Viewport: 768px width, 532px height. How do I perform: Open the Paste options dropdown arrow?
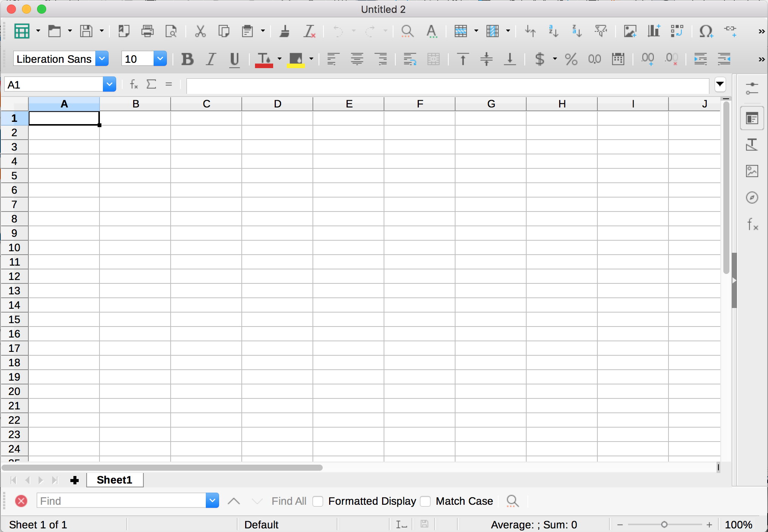[263, 31]
